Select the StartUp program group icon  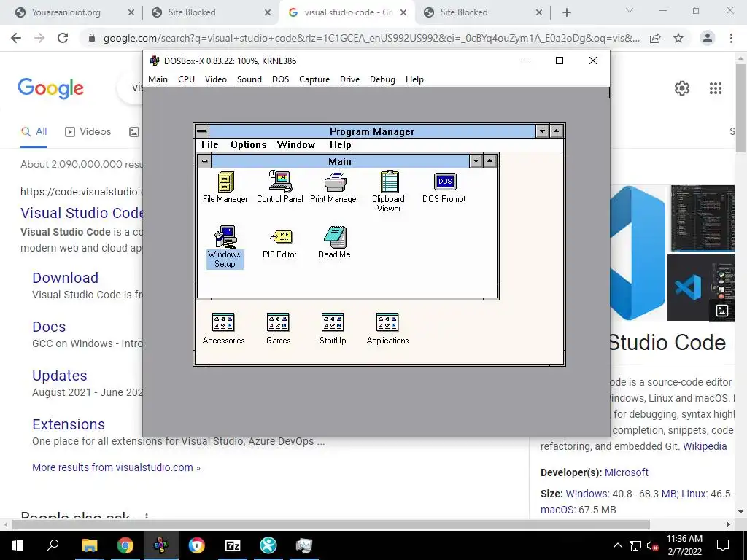[333, 329]
